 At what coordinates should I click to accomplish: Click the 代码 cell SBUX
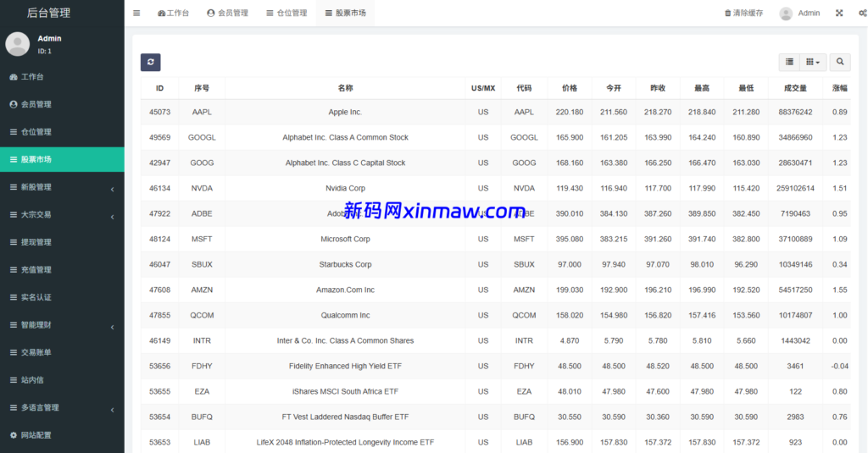tap(524, 264)
